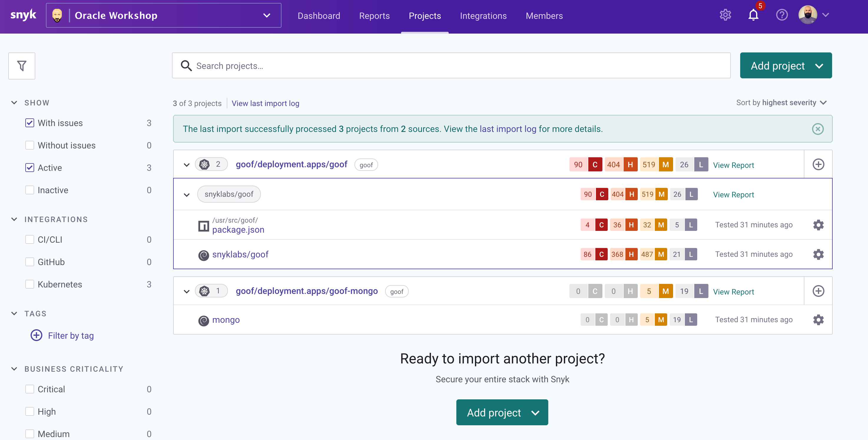Click the filter funnel button
The width and height of the screenshot is (868, 440).
[x=22, y=66]
